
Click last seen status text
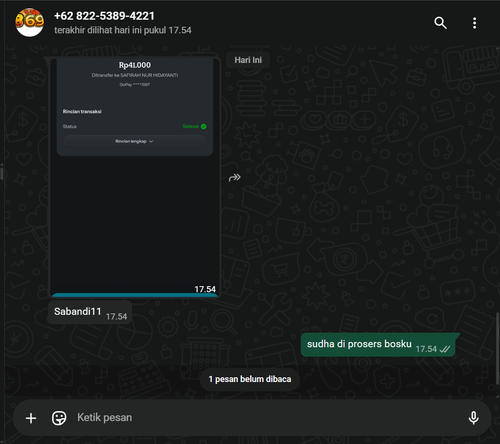[x=123, y=30]
